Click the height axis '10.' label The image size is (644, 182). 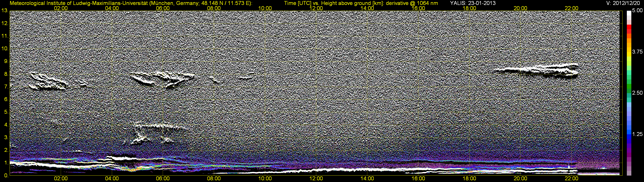click(5, 49)
